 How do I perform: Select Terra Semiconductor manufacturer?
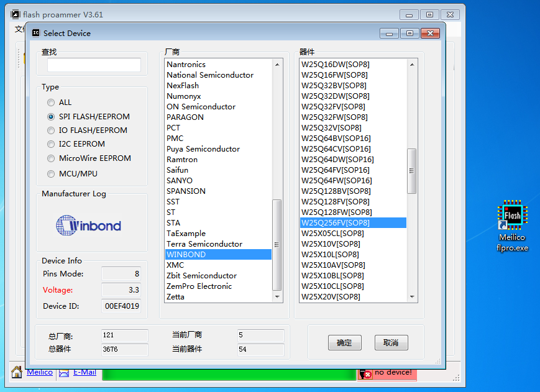click(x=218, y=244)
